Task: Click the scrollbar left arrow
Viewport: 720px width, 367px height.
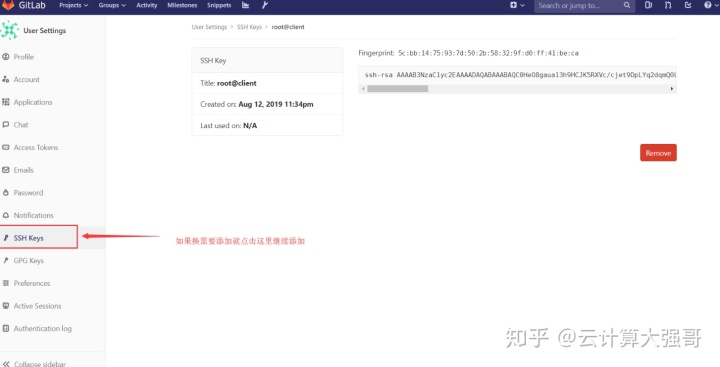Action: (363, 89)
